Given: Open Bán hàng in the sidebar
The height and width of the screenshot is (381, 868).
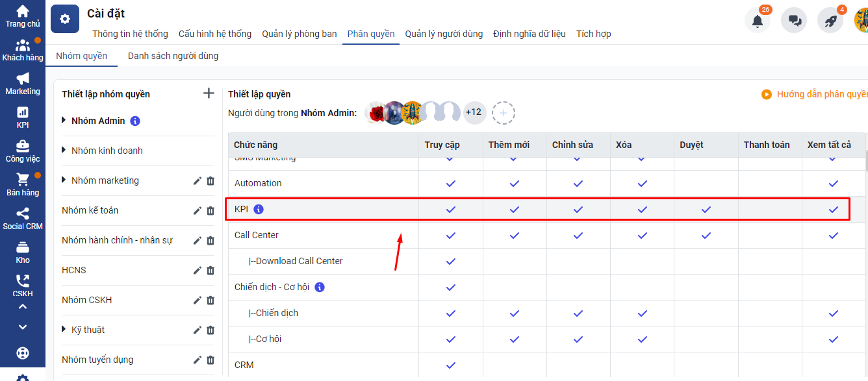Looking at the screenshot, I should point(23,184).
